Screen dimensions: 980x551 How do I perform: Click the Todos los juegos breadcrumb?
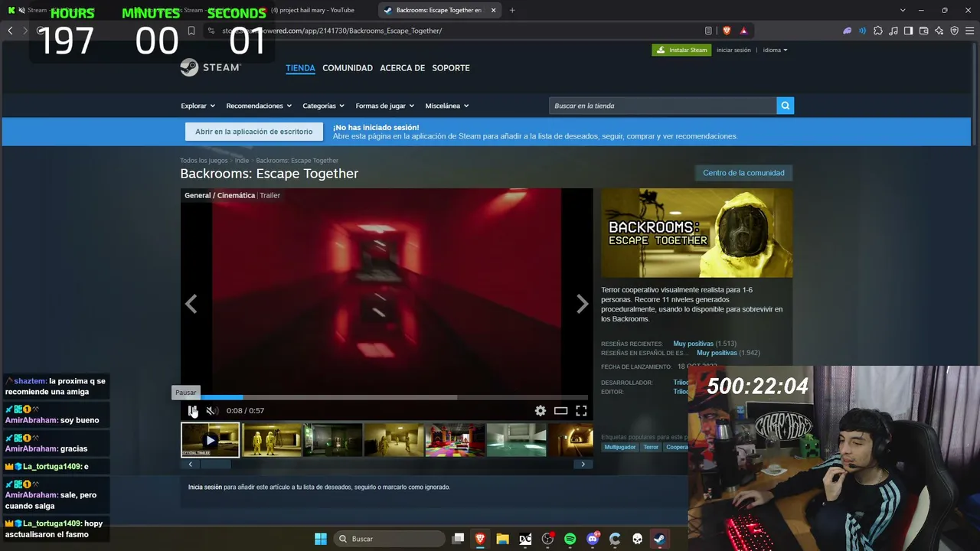coord(204,161)
